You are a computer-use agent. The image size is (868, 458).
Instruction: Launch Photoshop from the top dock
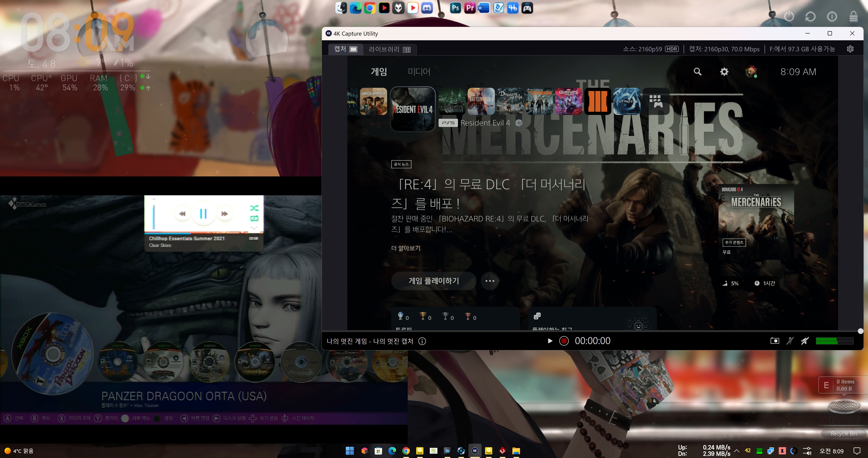(455, 8)
